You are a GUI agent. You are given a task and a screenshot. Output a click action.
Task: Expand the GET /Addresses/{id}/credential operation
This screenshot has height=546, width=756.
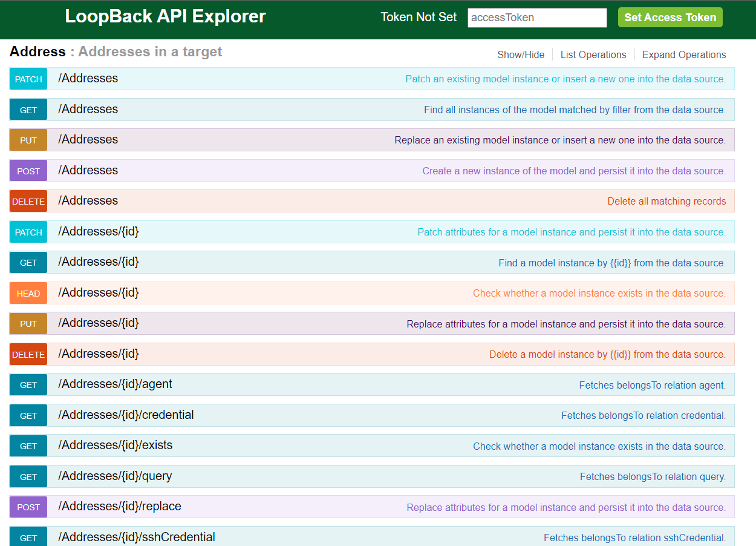click(x=125, y=415)
